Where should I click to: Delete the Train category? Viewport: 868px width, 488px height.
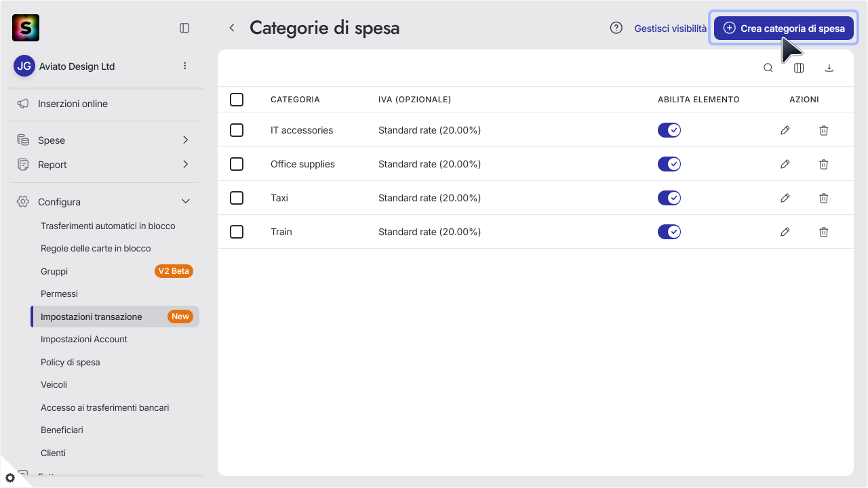click(824, 232)
